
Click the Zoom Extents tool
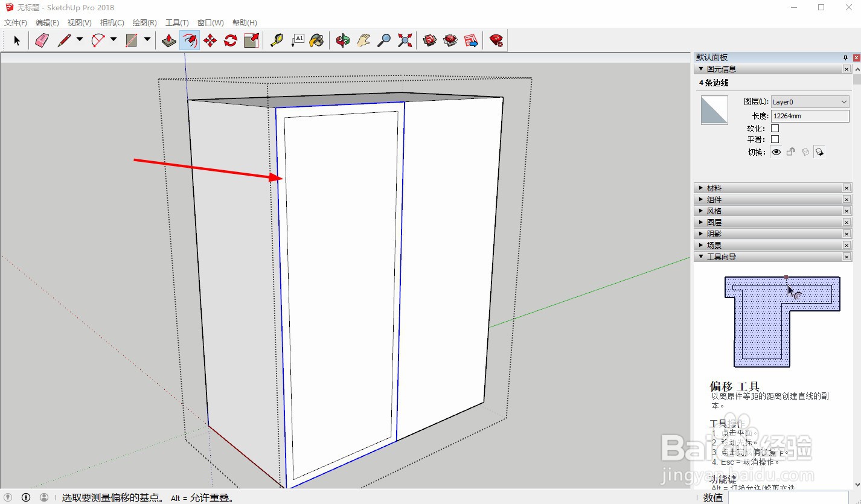click(x=405, y=40)
